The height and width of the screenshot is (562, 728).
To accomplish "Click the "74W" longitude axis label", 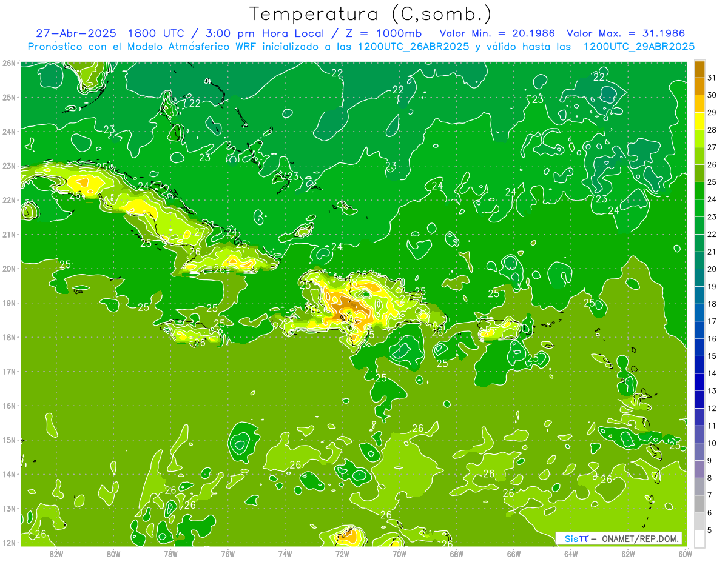I will click(285, 554).
